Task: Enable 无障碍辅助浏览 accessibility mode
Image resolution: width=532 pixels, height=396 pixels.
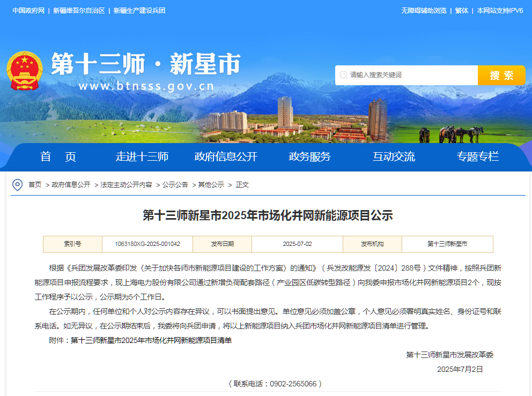Action: coord(424,11)
